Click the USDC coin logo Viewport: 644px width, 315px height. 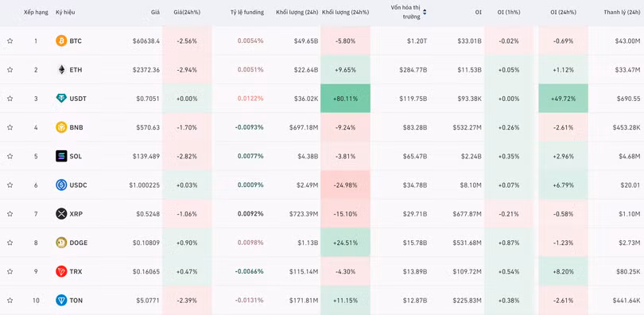click(61, 185)
